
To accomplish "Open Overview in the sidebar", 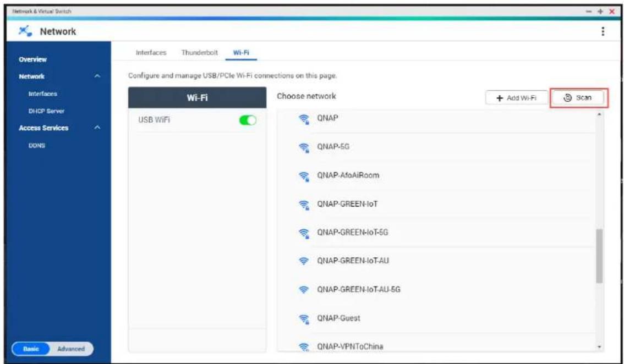I will tap(32, 59).
